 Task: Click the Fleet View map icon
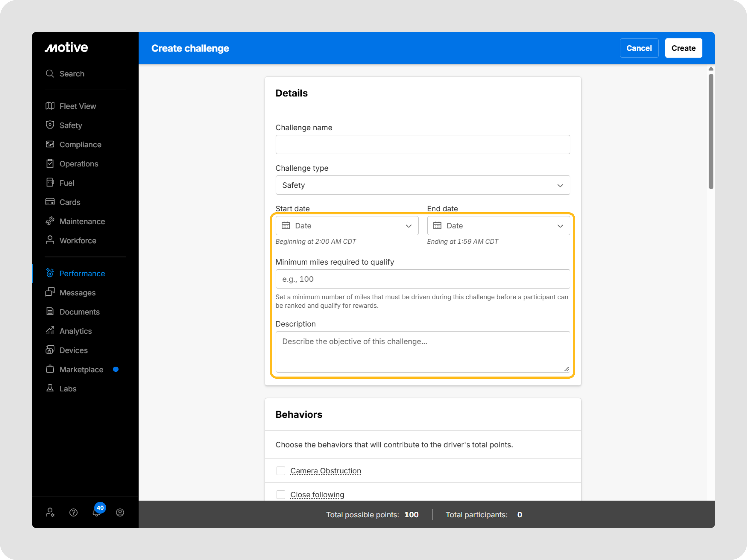coord(50,106)
